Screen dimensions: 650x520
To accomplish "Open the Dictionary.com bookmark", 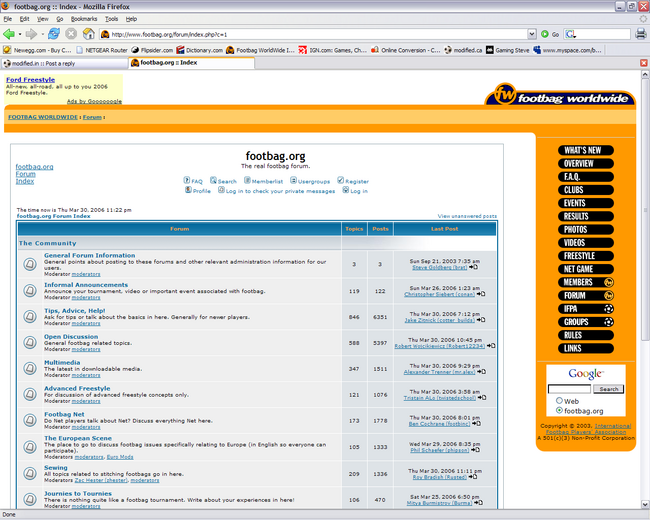I will pos(199,50).
